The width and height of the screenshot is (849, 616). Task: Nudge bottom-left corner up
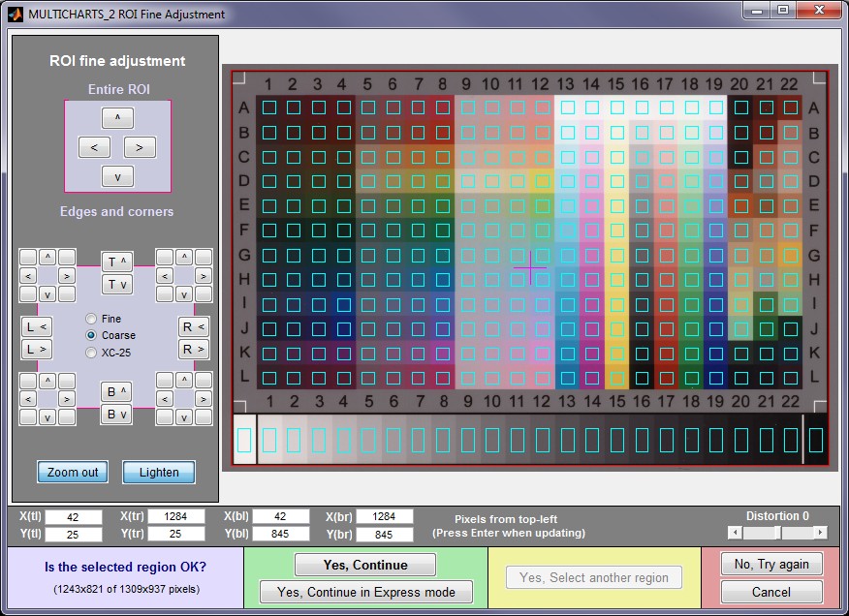[47, 380]
